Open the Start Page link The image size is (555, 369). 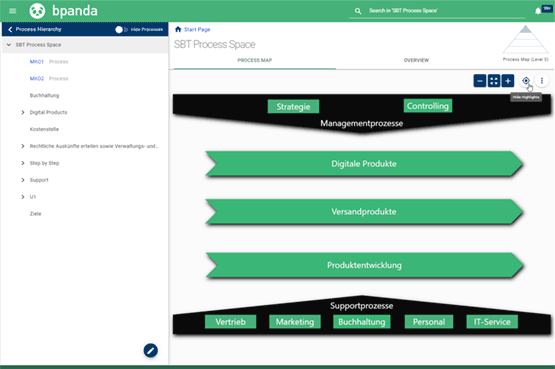pos(197,29)
